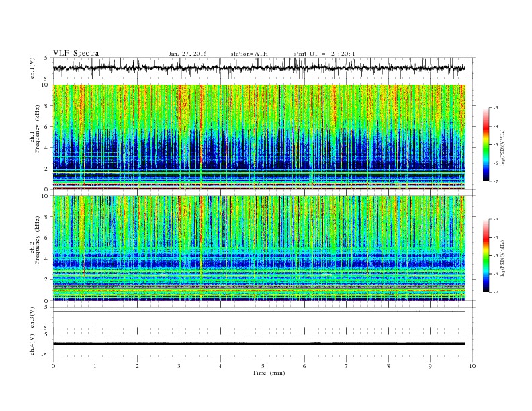This screenshot has height=411, width=532.
Task: Click time axis tick label "5"
Action: (263, 366)
